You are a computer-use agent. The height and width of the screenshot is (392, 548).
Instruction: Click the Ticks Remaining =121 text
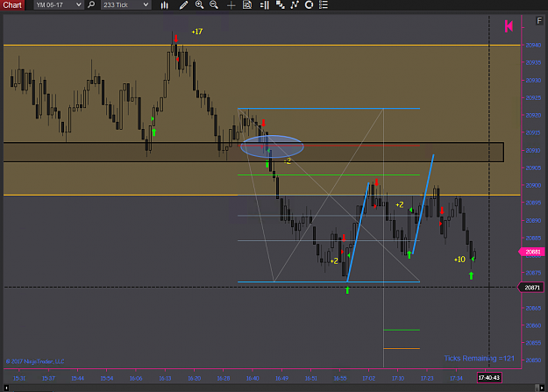point(479,359)
